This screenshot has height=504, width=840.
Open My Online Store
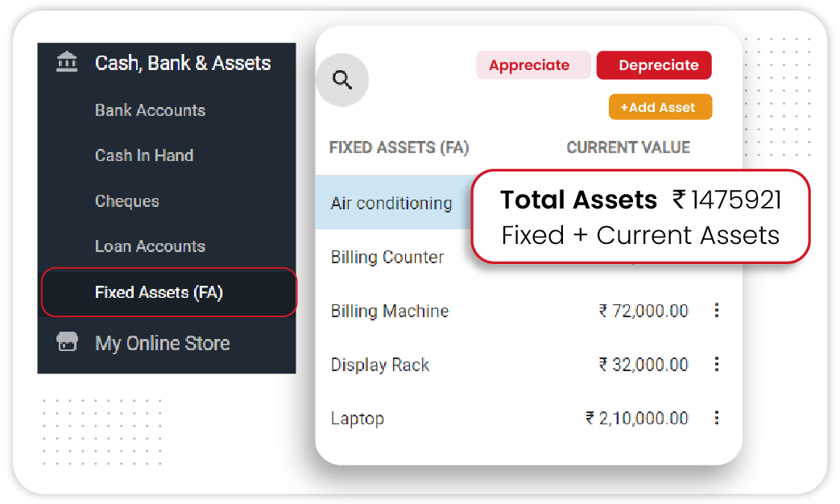click(x=161, y=343)
